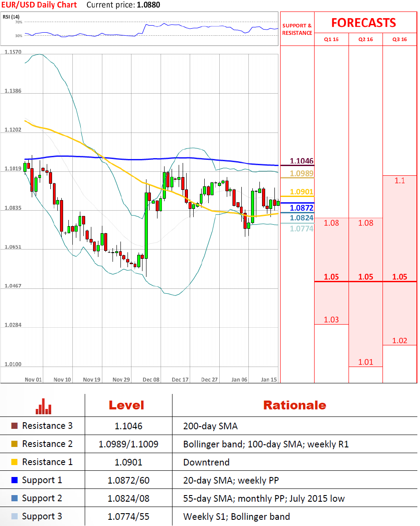Click the Support 1 level 1.0872/60

128,481
